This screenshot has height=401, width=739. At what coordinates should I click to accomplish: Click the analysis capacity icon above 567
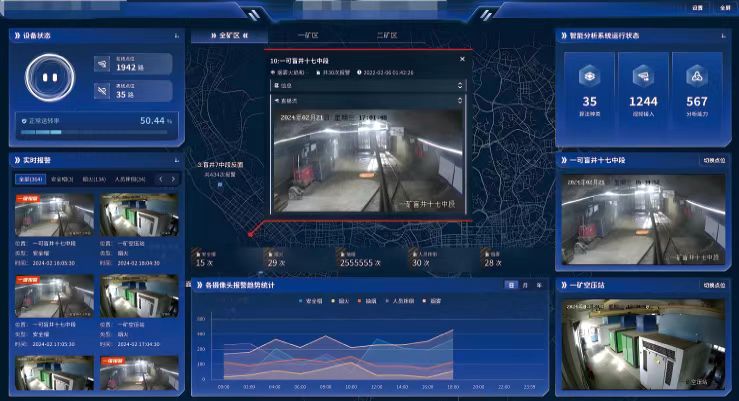697,76
